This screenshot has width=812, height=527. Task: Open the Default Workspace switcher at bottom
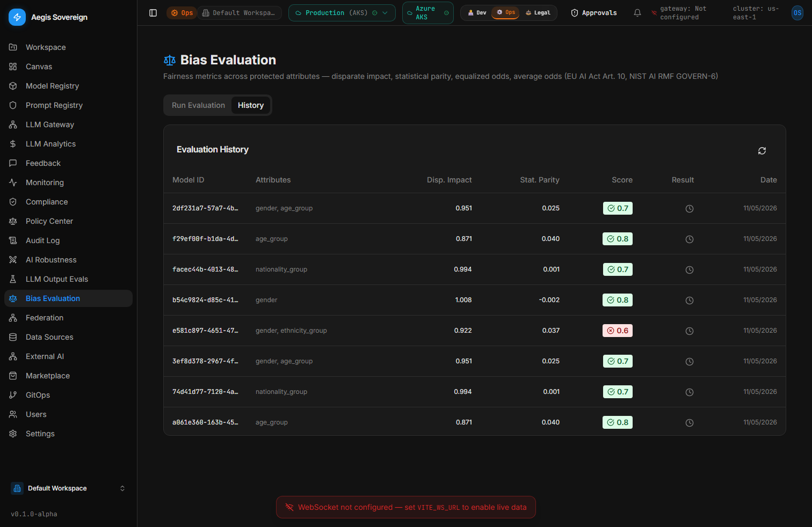tap(68, 488)
